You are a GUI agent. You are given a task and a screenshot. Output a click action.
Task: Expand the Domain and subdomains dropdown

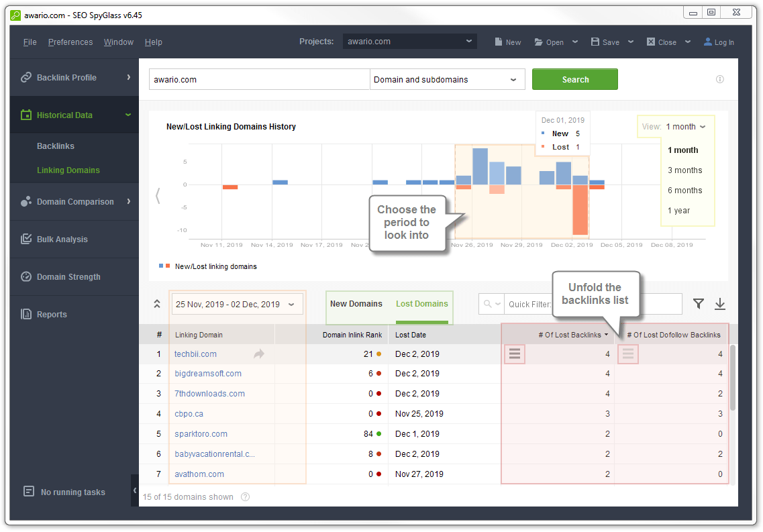point(447,79)
